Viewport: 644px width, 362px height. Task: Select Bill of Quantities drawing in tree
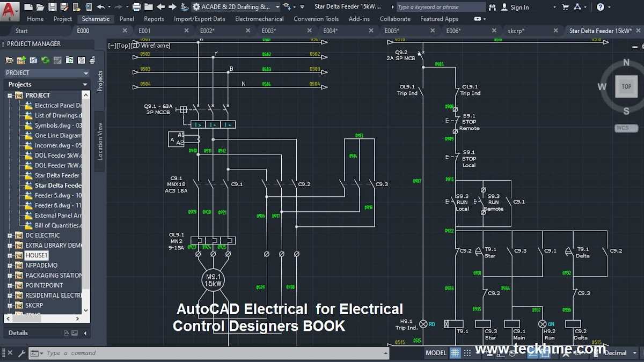58,226
